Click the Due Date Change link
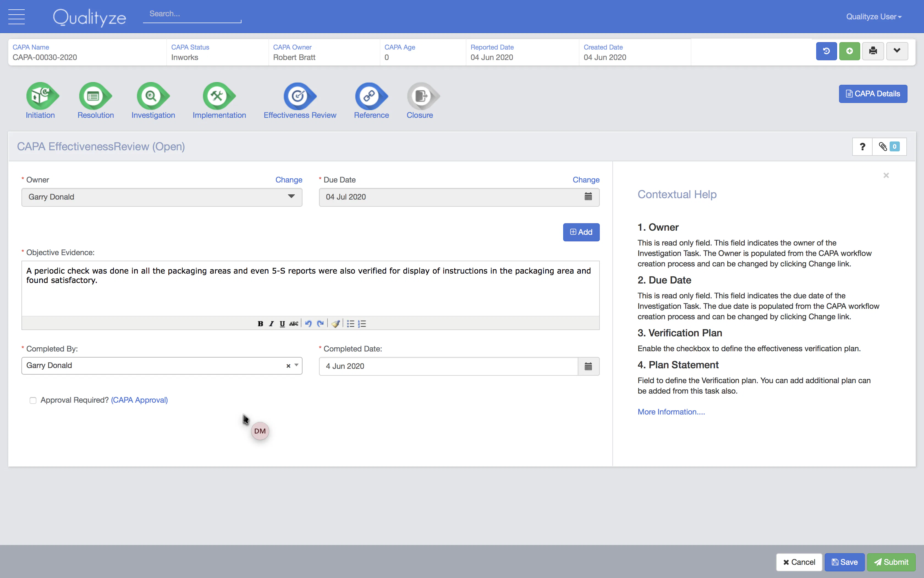924x578 pixels. click(586, 180)
